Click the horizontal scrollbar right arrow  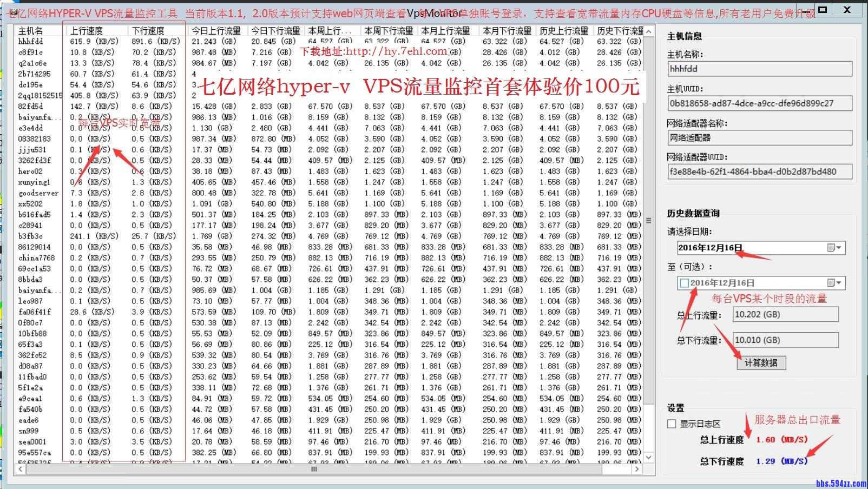pyautogui.click(x=637, y=469)
